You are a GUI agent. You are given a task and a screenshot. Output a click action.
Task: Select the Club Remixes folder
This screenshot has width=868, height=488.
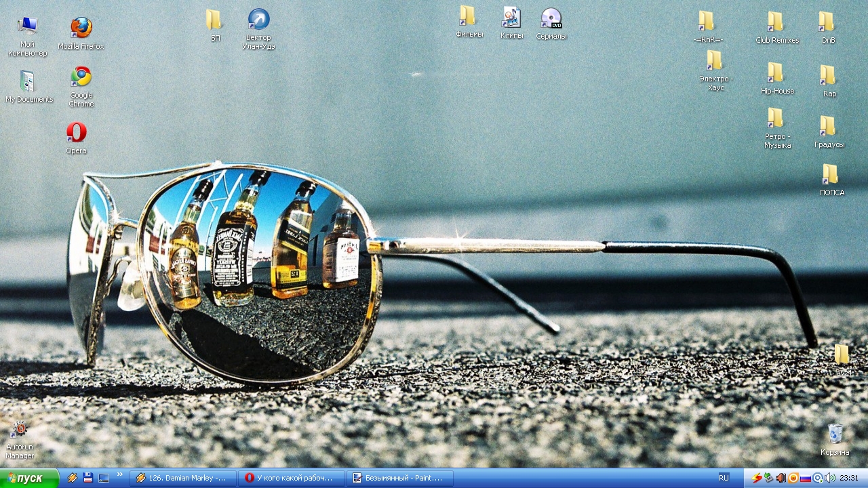point(776,23)
